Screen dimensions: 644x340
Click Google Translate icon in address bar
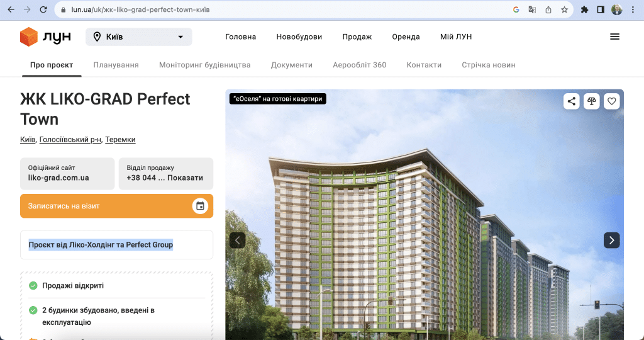532,9
